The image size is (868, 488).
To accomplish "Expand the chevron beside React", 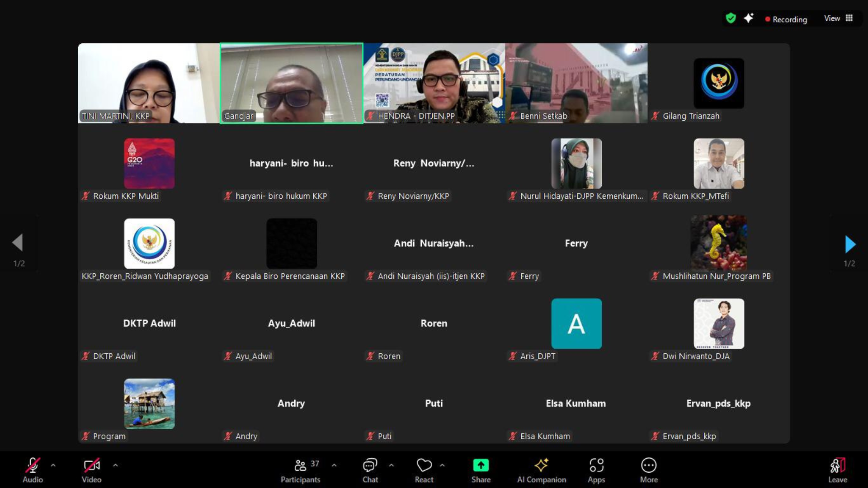I will 442,465.
